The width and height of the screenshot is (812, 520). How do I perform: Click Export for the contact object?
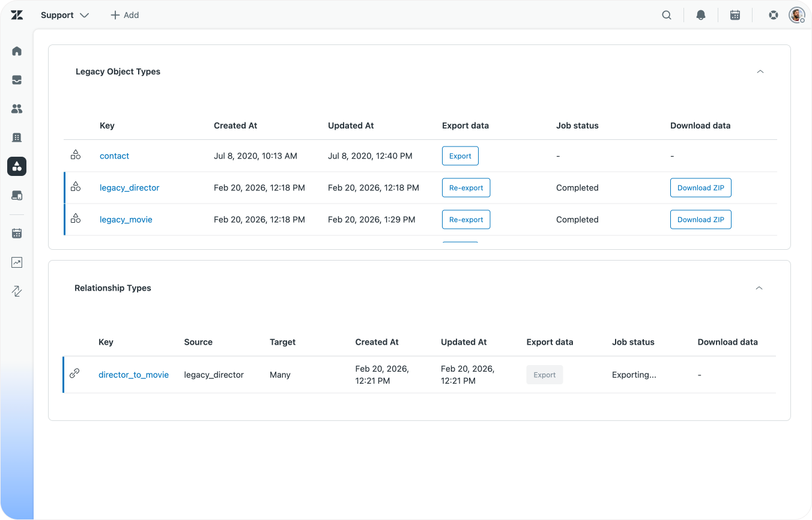coord(460,156)
